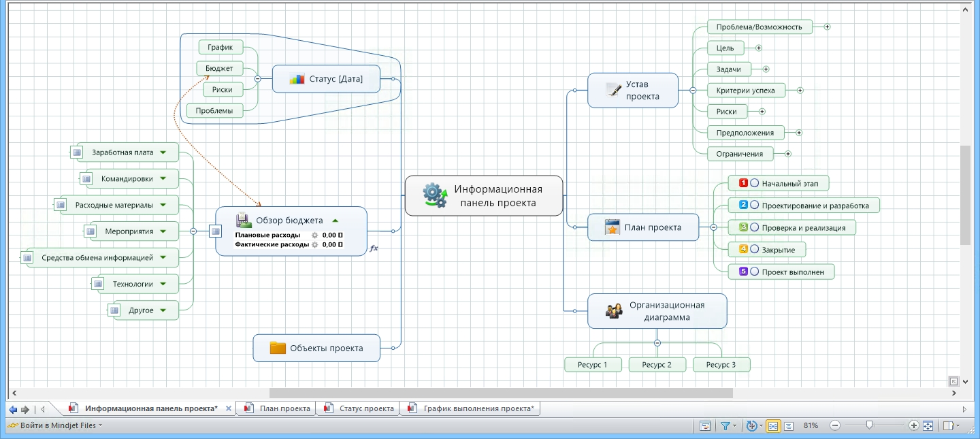Click the filter funnel icon in status bar
This screenshot has width=980, height=439.
(x=725, y=426)
